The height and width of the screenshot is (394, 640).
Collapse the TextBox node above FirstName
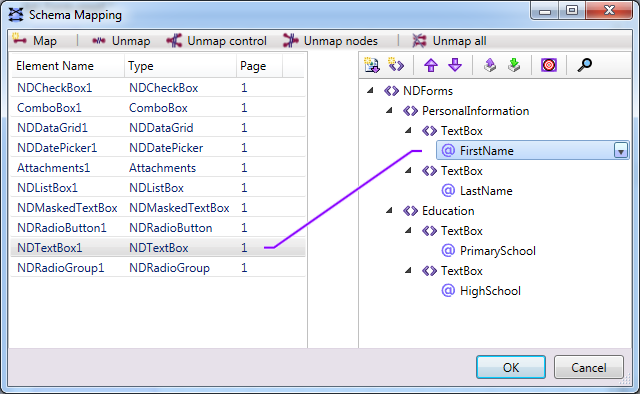pos(408,130)
